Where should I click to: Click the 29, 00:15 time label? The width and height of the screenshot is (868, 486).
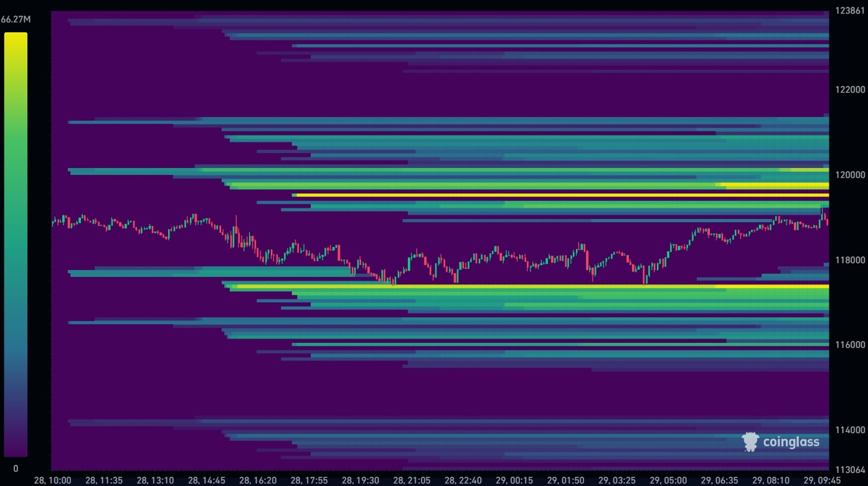(x=514, y=480)
